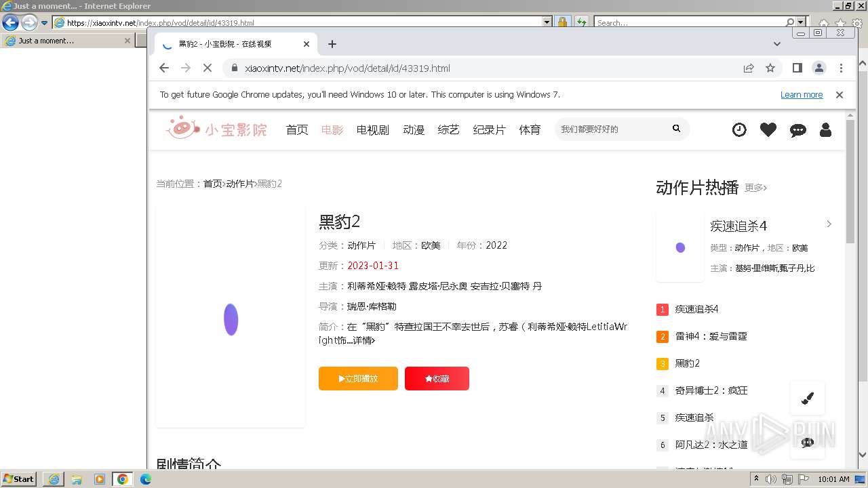Click the share page icon in Chrome
The width and height of the screenshot is (868, 488).
(x=749, y=68)
